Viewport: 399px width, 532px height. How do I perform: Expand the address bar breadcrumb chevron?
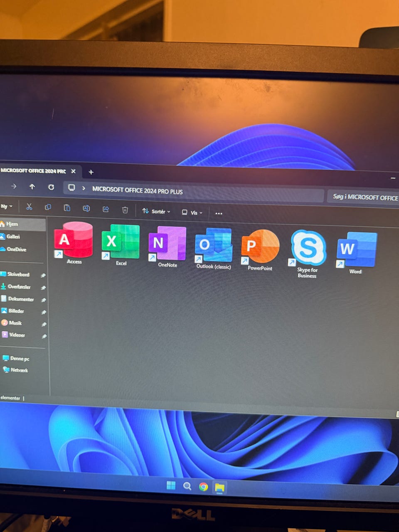84,188
